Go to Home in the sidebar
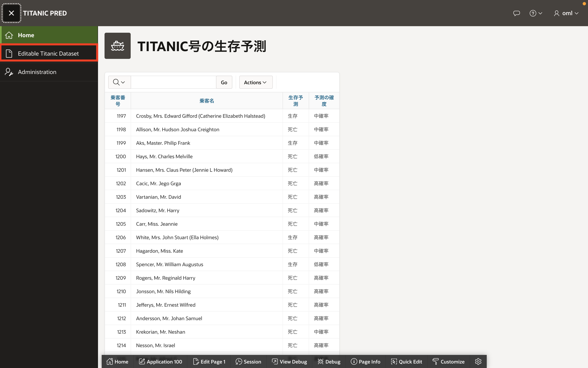Screen dimensions: 588x368 [x=49, y=35]
